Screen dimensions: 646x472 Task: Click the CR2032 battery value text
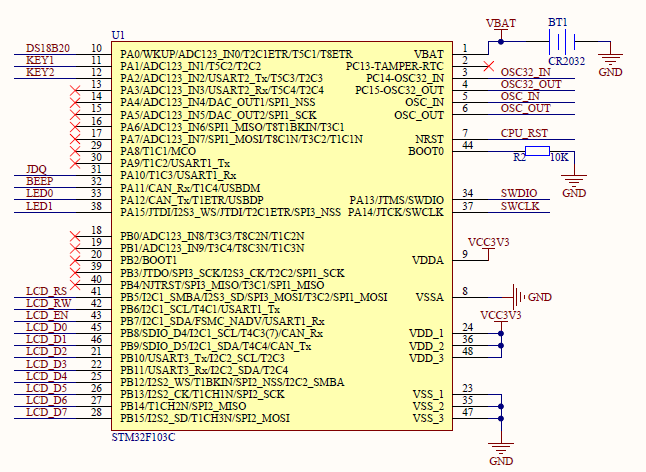[x=566, y=61]
